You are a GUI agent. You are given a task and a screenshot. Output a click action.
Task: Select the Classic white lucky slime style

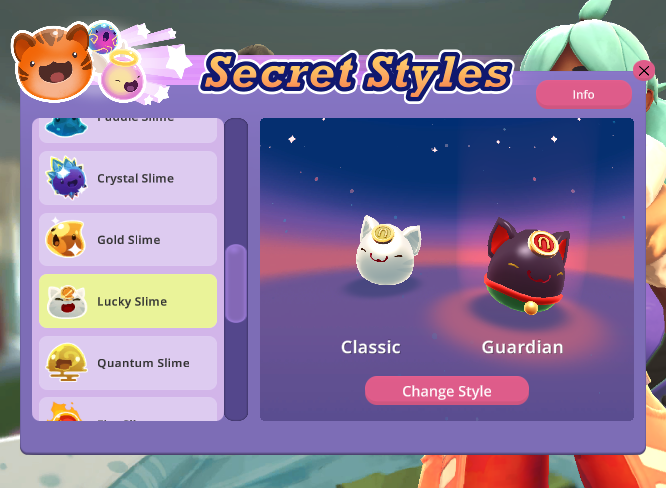pos(387,251)
